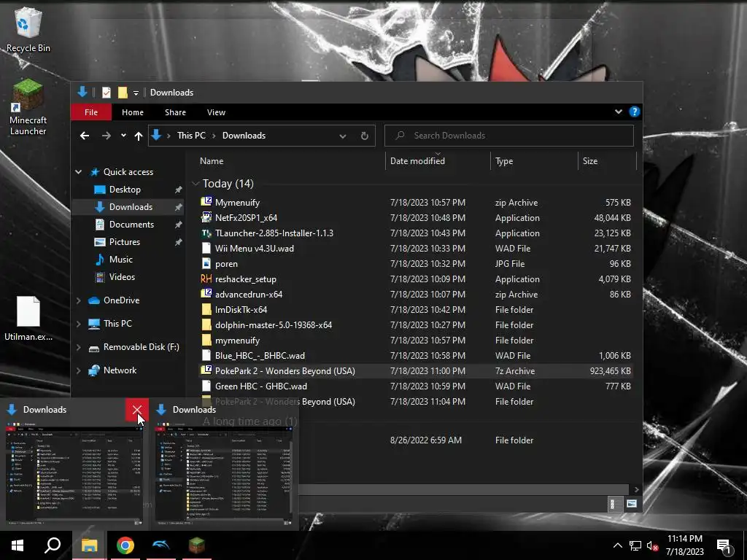
Task: Go back with the Back arrow
Action: [85, 136]
